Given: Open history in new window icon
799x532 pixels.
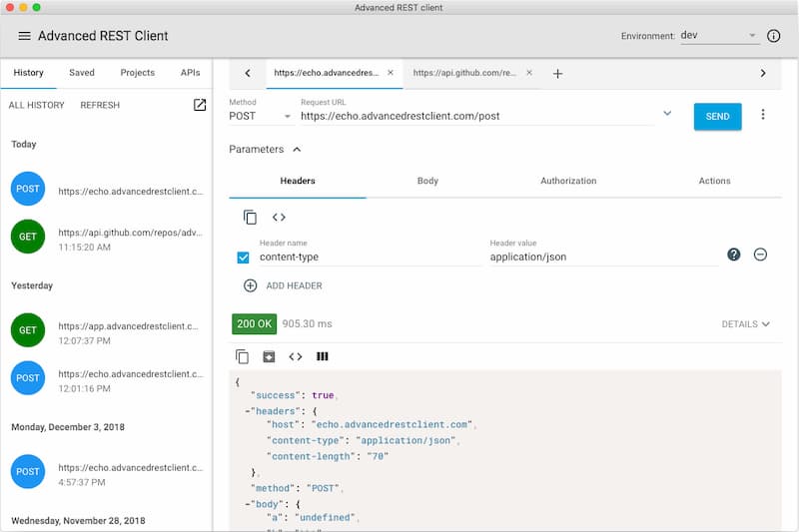Looking at the screenshot, I should [200, 105].
